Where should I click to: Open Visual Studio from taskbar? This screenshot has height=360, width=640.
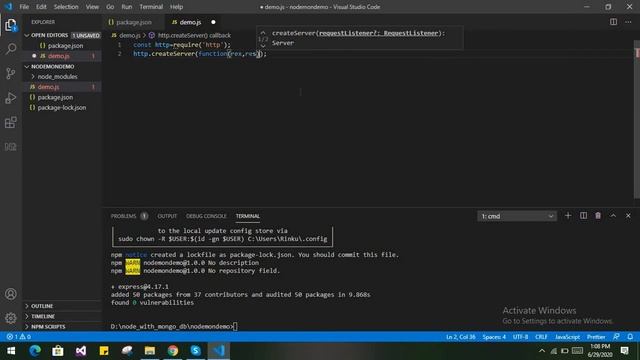tap(81, 351)
